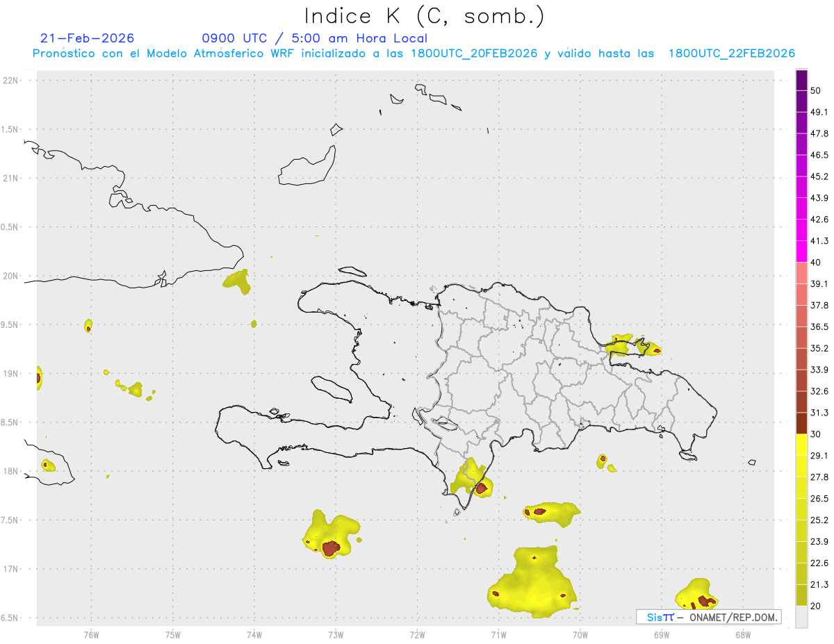Select the colorbar value "36.5"
This screenshot has height=644, width=834.
click(x=819, y=327)
